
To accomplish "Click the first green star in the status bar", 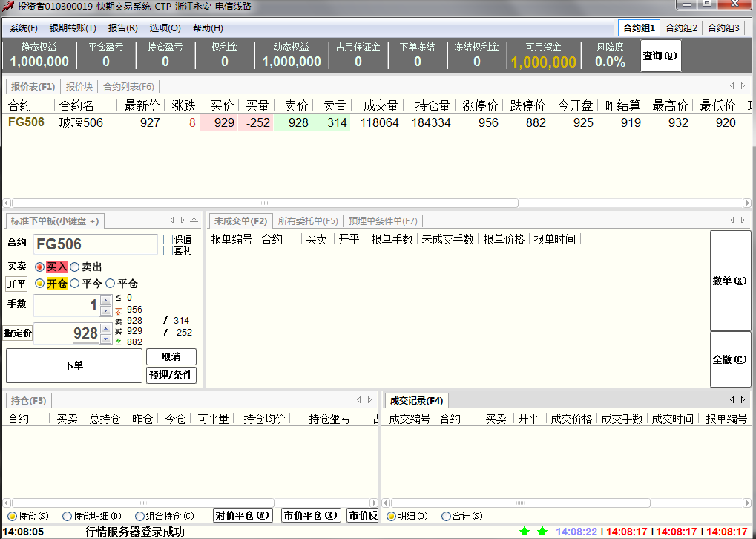I will [525, 532].
